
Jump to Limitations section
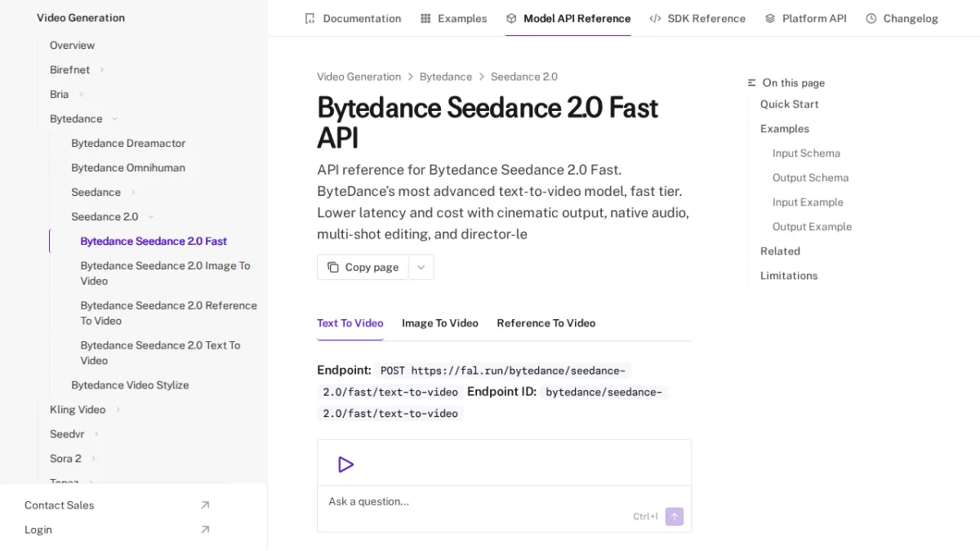pyautogui.click(x=789, y=275)
